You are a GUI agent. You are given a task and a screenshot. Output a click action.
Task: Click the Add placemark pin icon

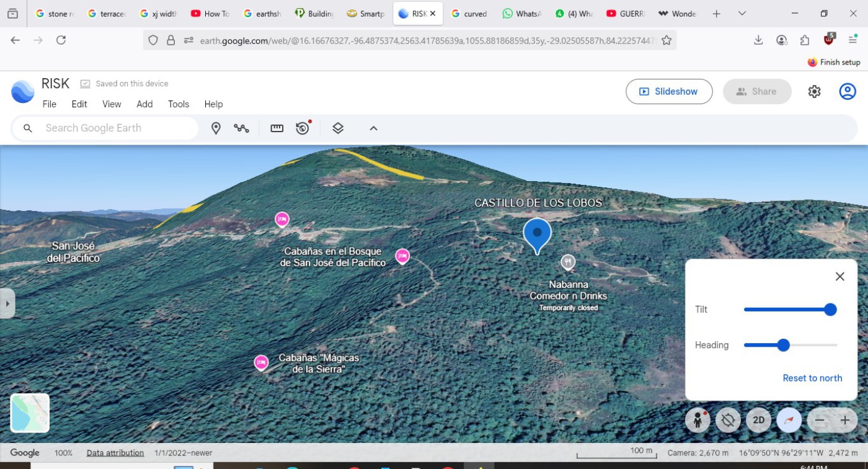click(216, 128)
